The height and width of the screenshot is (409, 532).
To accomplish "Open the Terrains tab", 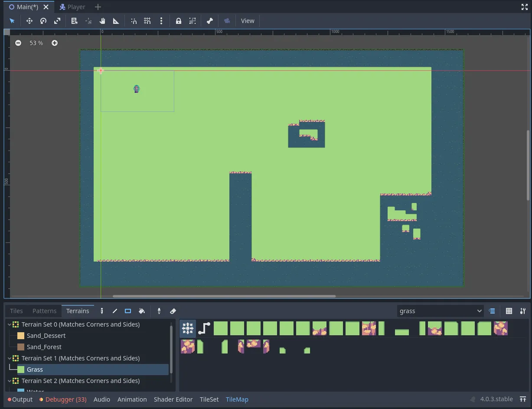I will click(78, 311).
